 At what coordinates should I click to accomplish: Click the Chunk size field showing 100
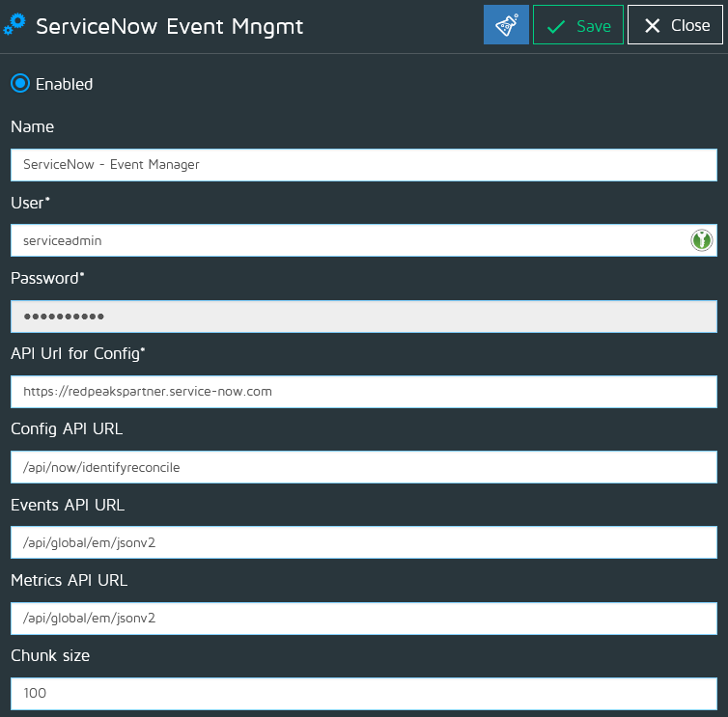coord(363,693)
